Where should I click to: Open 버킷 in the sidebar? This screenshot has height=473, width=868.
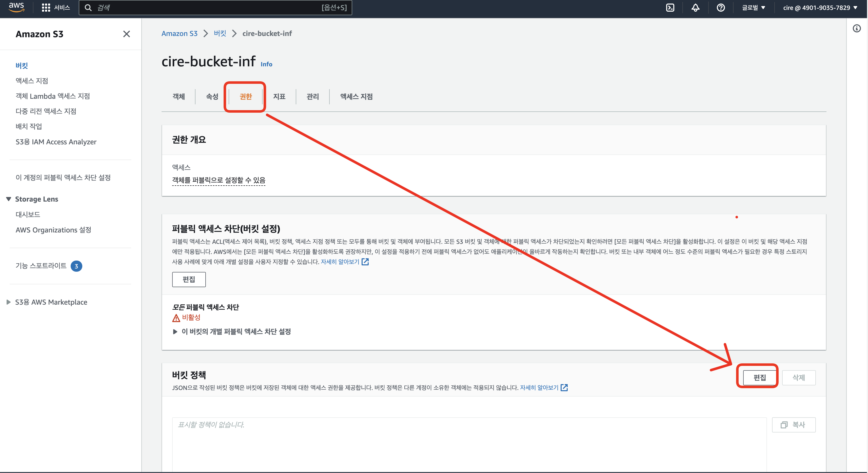tap(22, 66)
